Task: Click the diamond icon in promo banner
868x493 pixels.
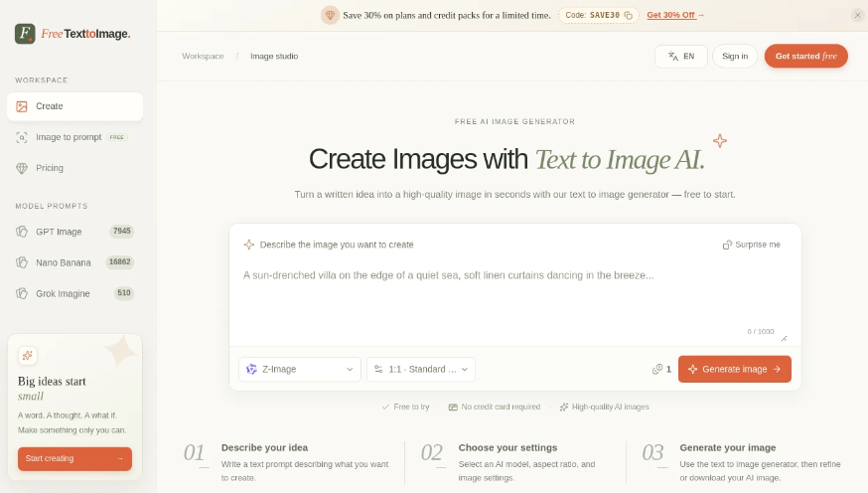Action: click(330, 15)
